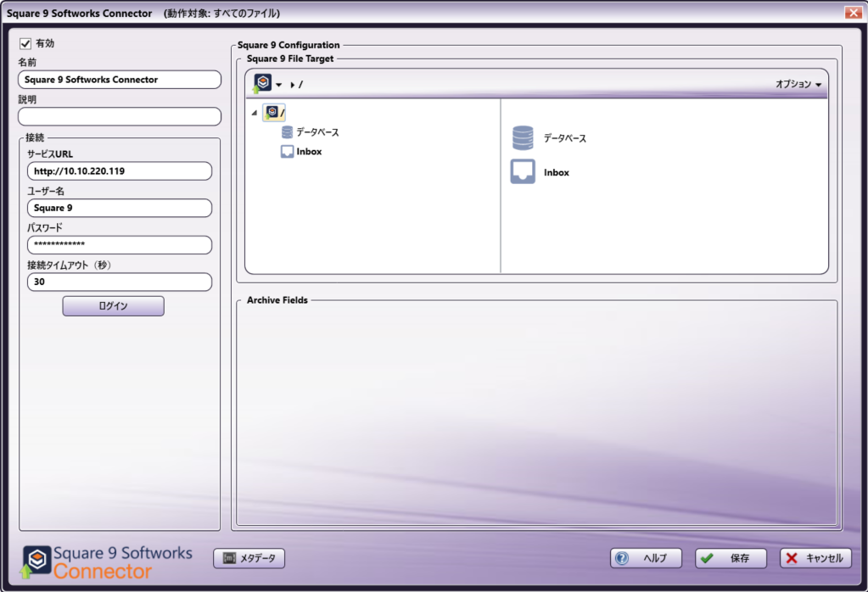
Task: Click the metadata icon on メタデータ button
Action: 229,558
